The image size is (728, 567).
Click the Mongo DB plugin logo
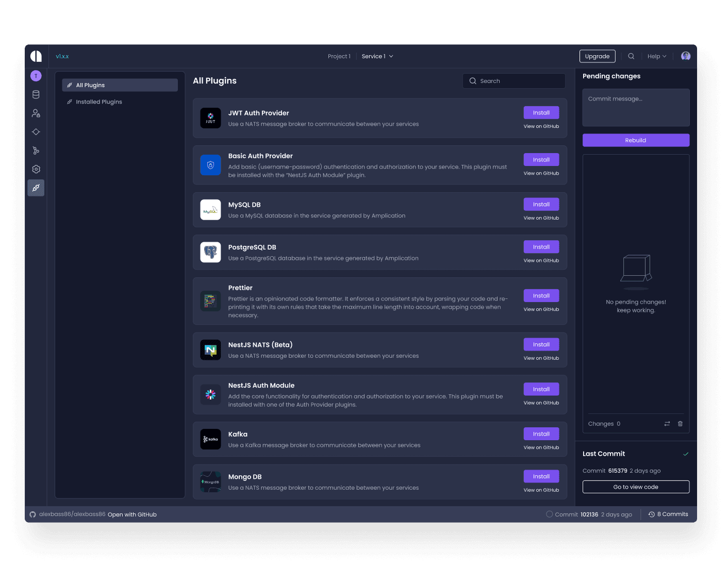(x=210, y=482)
